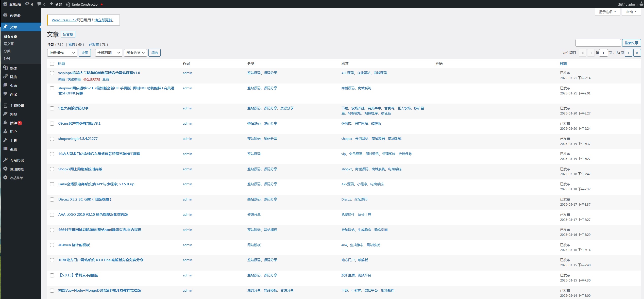This screenshot has width=644, height=299.
Task: Check the 08cms房产网多城市版V8.1 checkbox
Action: [52, 124]
